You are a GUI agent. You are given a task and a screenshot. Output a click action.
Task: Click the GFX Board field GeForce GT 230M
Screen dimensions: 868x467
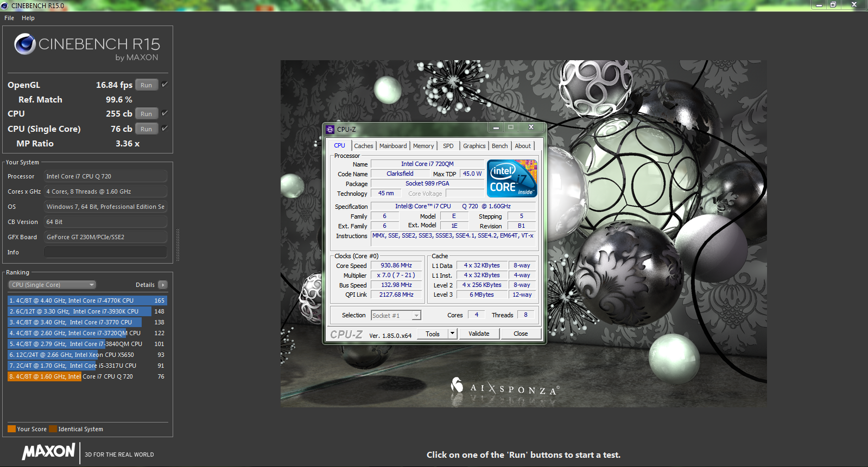[x=105, y=237]
